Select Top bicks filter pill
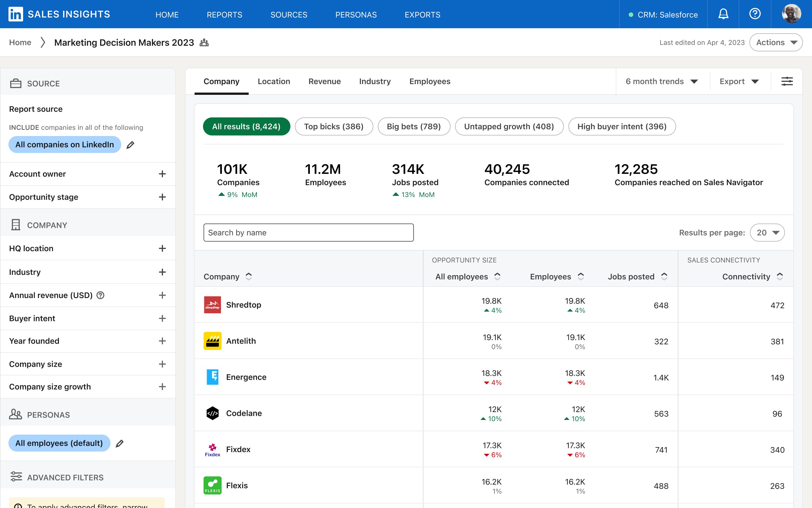 (334, 126)
